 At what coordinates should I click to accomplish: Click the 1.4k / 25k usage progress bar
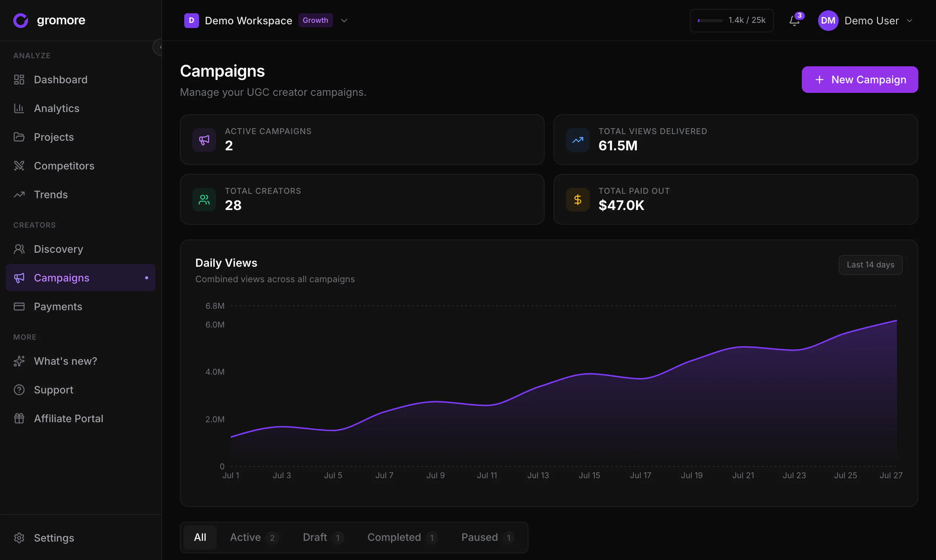coord(710,20)
